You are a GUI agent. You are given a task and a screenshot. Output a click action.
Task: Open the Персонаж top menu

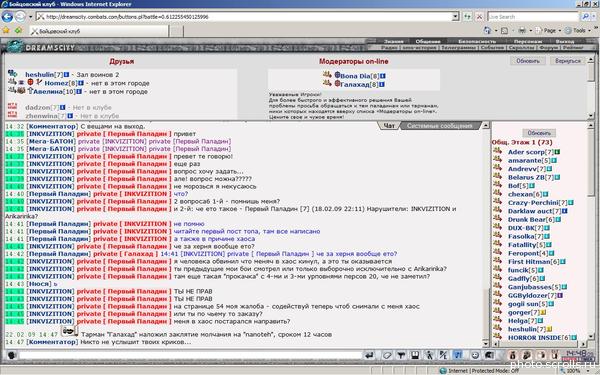[528, 41]
